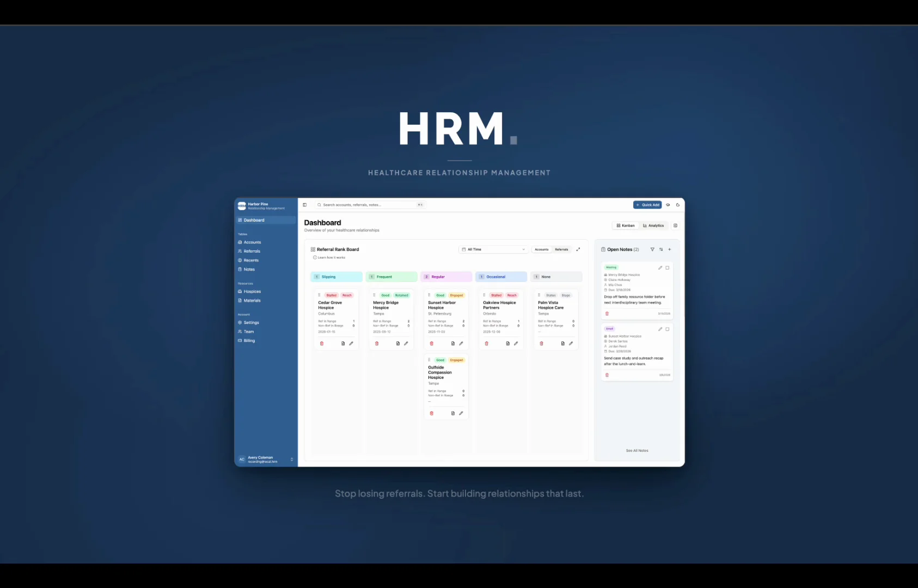This screenshot has width=918, height=588.
Task: Delete the Cedar Grove Hospice card
Action: click(322, 344)
